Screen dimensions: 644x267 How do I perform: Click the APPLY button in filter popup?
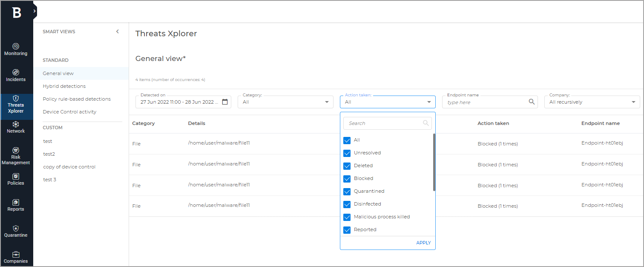point(423,242)
